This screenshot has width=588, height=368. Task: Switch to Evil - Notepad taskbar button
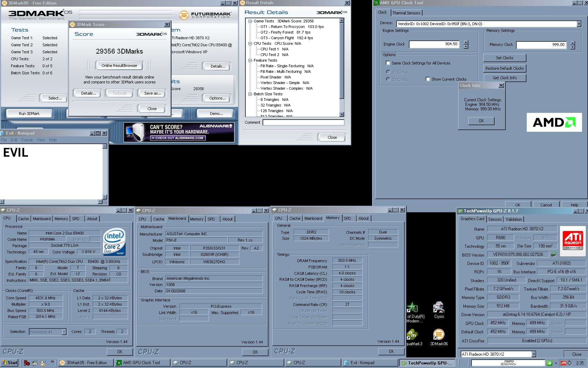point(370,363)
